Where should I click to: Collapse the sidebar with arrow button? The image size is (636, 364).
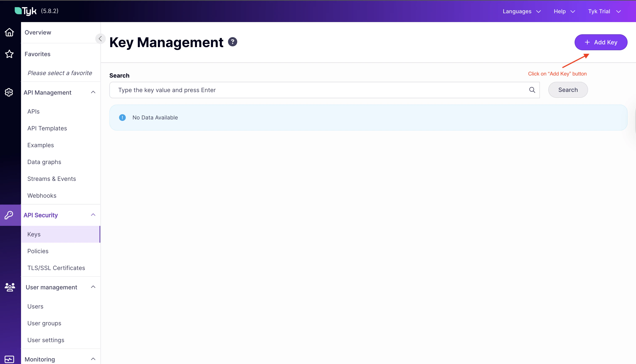[x=100, y=39]
